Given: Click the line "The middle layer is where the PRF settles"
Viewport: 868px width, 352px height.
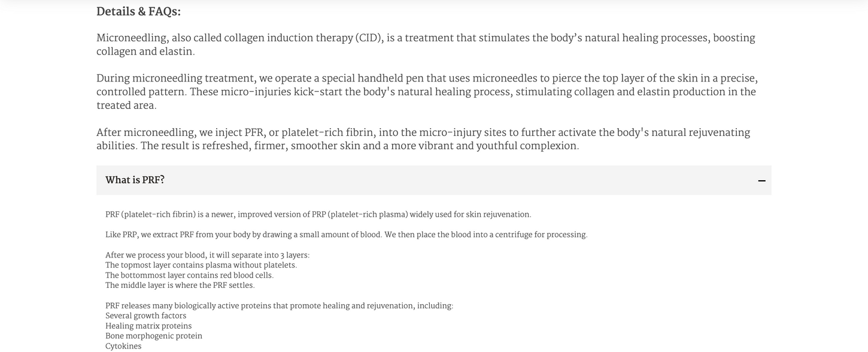Looking at the screenshot, I should [180, 286].
